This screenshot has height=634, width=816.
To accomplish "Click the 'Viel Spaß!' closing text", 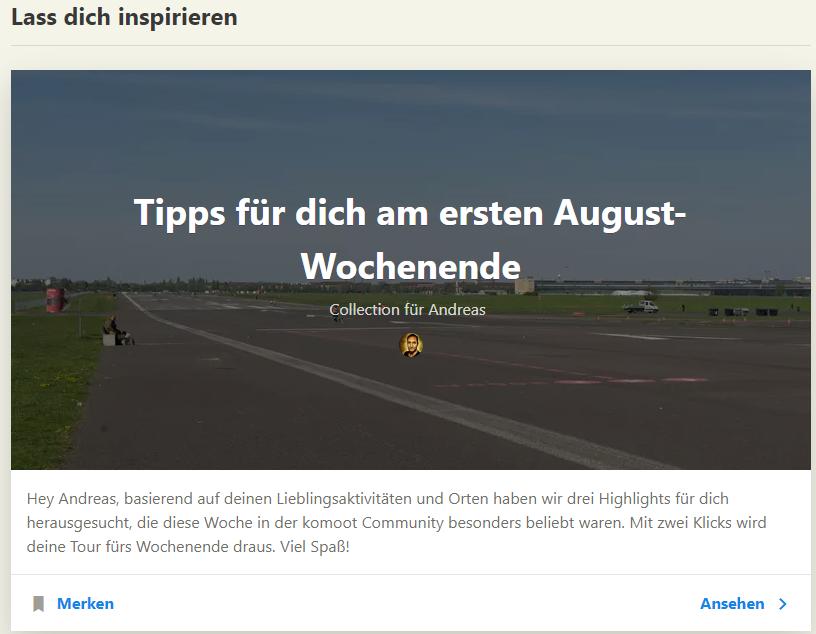I will [315, 547].
